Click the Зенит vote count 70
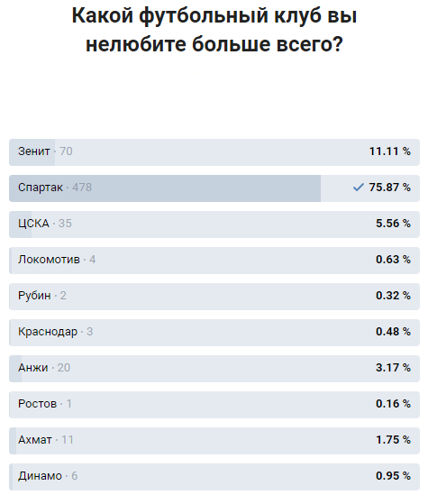Screen dimensions: 428x504 coord(66,151)
